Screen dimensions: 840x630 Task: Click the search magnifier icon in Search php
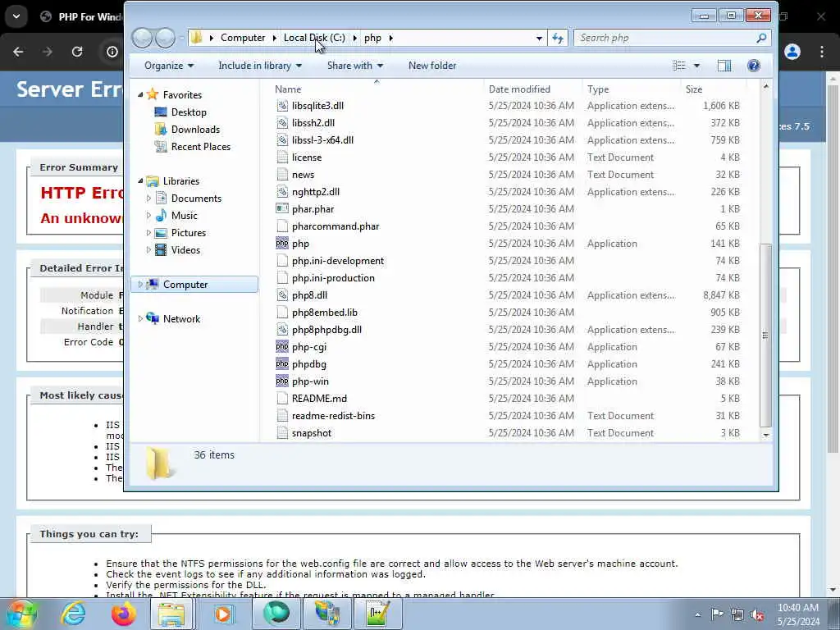point(761,38)
